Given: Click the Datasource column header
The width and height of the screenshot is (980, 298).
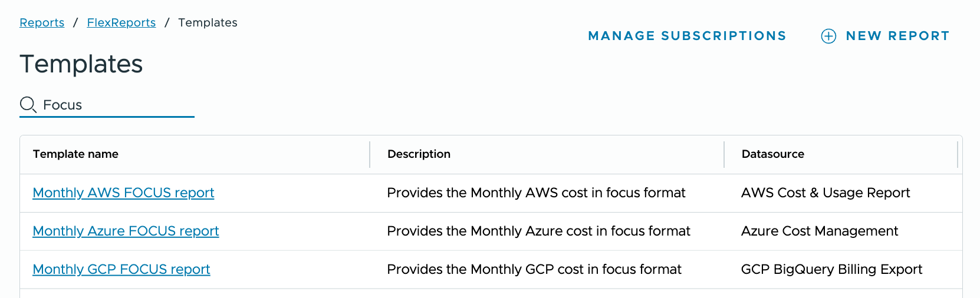Looking at the screenshot, I should point(772,154).
